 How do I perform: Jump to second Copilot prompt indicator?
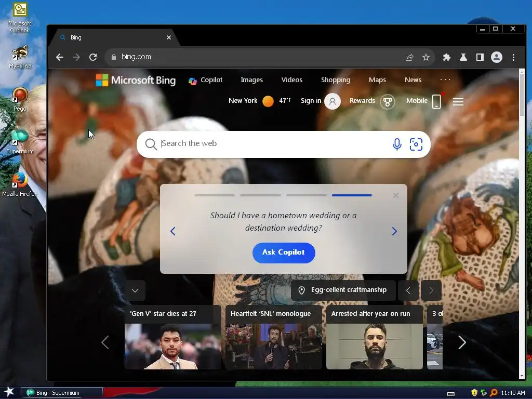point(261,195)
